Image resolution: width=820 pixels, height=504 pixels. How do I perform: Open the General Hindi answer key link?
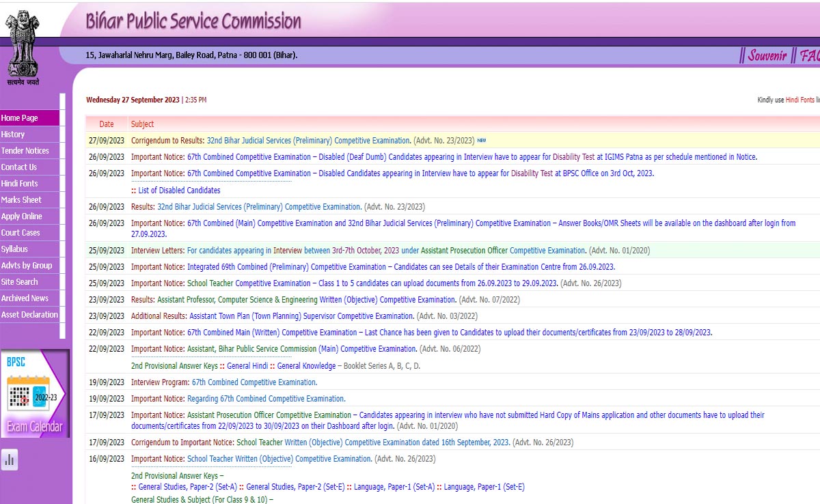click(247, 366)
